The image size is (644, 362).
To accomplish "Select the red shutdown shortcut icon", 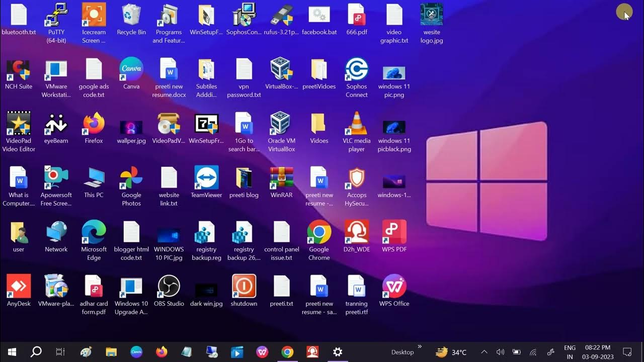I will click(x=244, y=287).
